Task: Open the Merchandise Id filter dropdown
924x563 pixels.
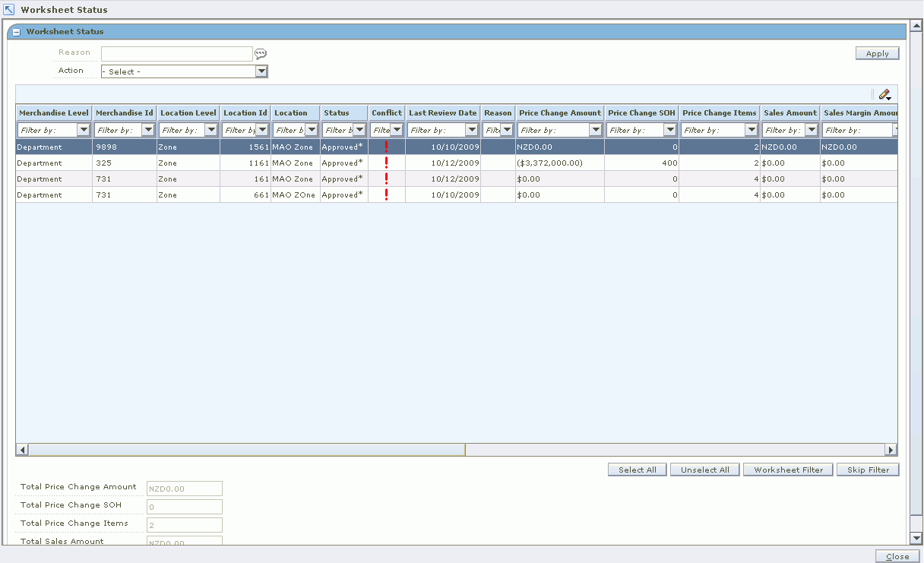Action: point(148,130)
